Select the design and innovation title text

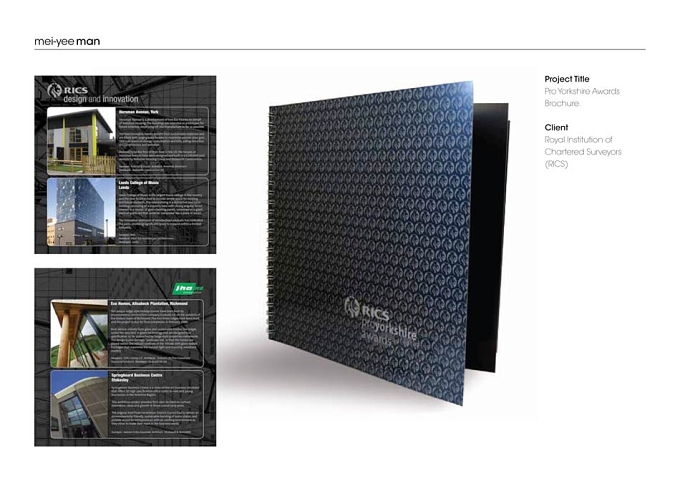[x=101, y=99]
